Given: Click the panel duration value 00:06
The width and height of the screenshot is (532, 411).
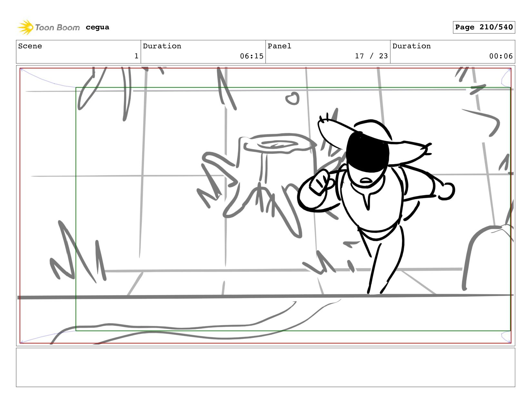Looking at the screenshot, I should pos(501,56).
